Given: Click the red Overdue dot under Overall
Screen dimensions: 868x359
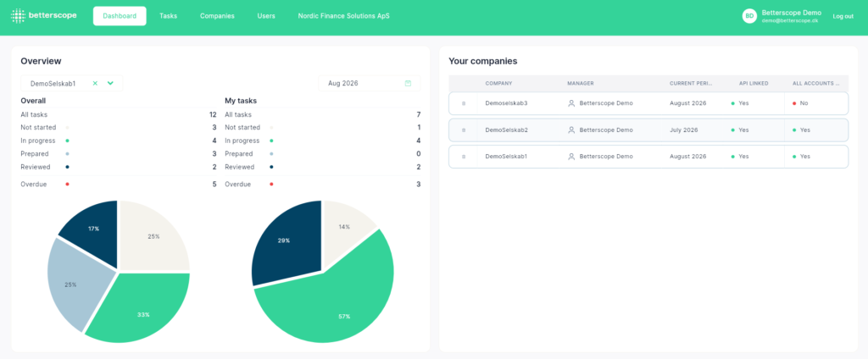Looking at the screenshot, I should tap(68, 185).
